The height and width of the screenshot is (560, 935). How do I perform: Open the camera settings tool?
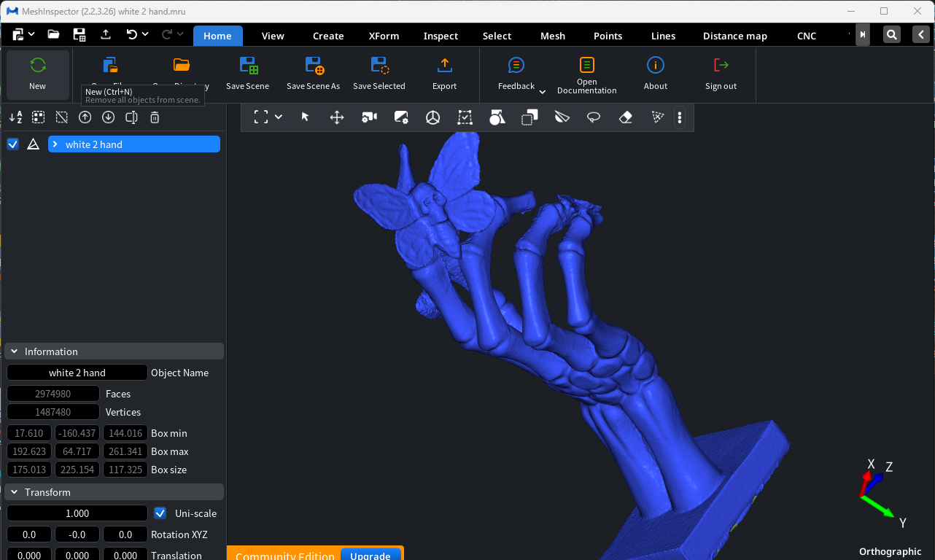click(x=369, y=117)
